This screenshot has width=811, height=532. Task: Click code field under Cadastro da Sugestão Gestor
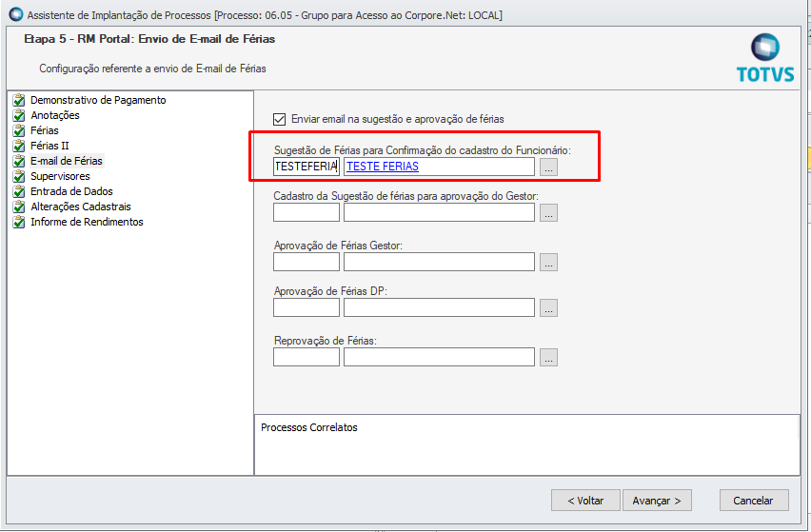[x=307, y=212]
